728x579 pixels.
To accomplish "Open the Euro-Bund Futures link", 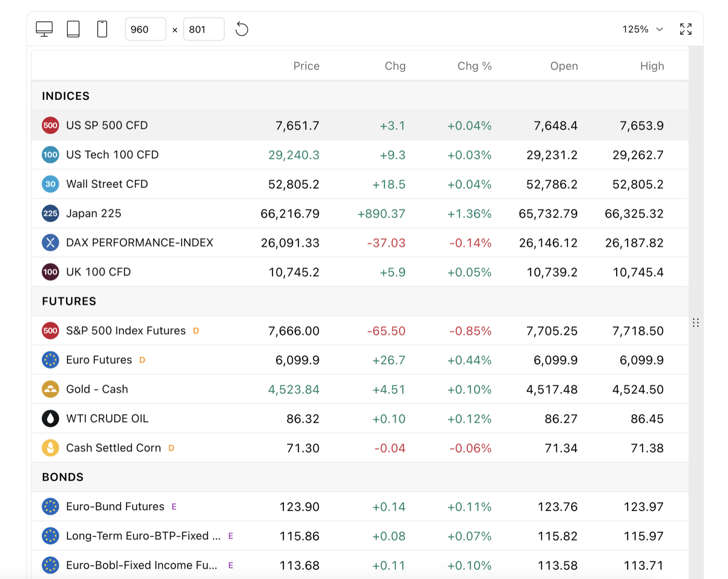I will pos(115,506).
